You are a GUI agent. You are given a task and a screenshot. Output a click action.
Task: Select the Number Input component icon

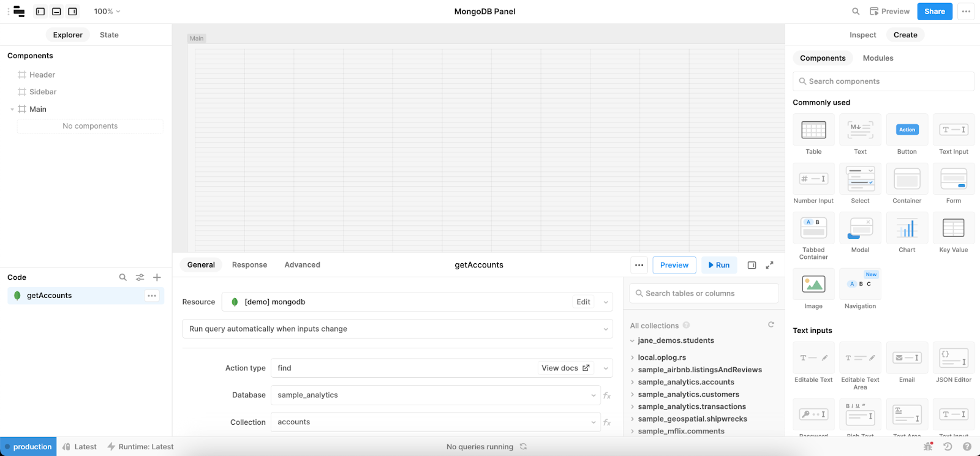813,179
